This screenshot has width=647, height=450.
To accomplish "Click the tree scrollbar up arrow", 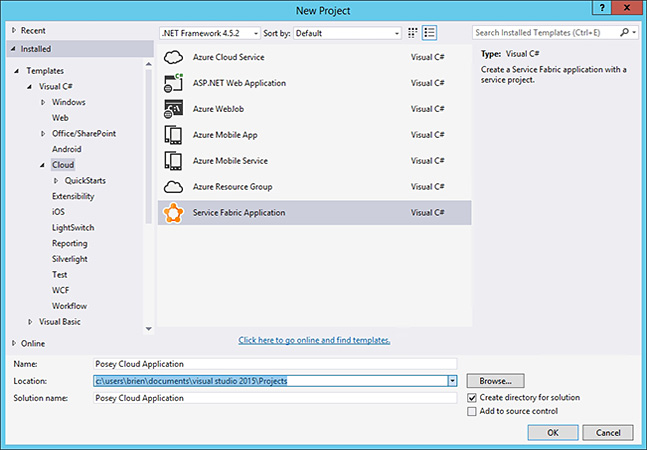I will [x=149, y=64].
